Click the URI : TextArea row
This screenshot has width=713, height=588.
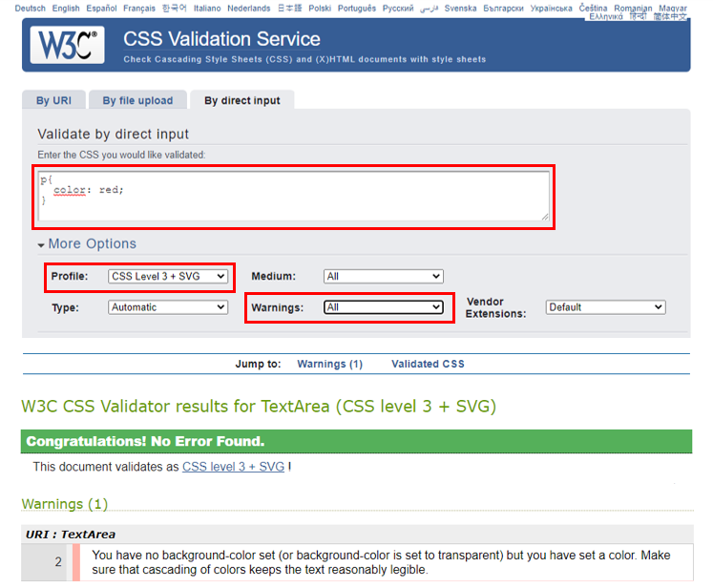[357, 534]
